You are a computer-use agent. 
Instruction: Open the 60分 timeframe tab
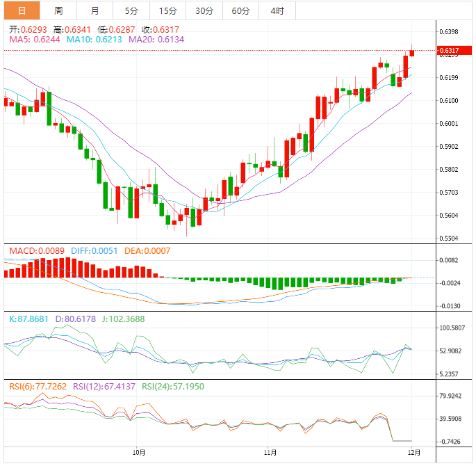[240, 10]
